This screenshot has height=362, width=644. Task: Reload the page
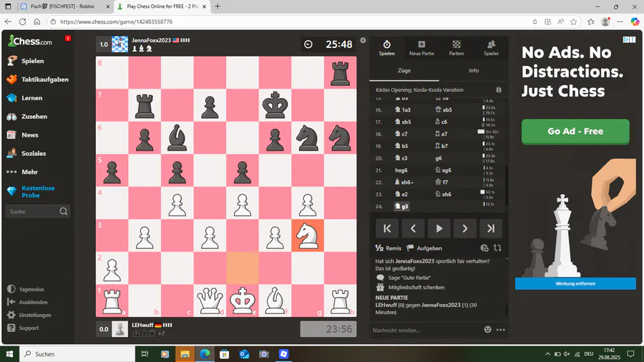click(23, 21)
